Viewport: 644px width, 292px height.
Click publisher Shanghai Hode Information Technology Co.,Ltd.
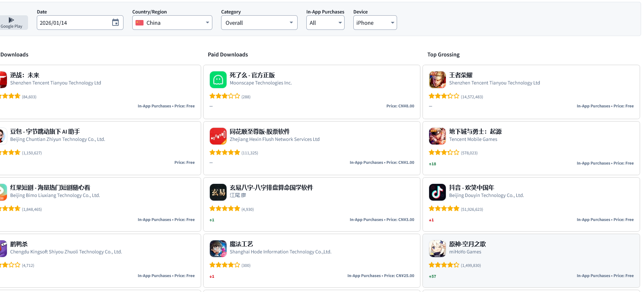[280, 252]
